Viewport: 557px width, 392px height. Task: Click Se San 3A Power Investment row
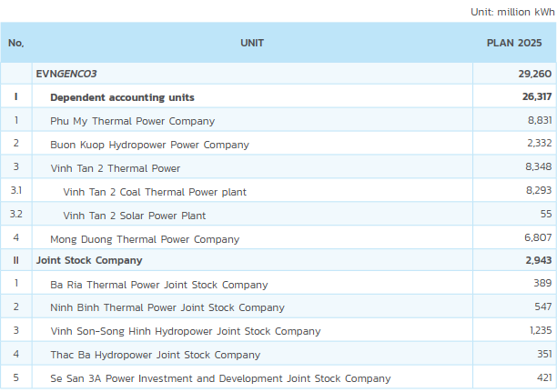pyautogui.click(x=278, y=377)
